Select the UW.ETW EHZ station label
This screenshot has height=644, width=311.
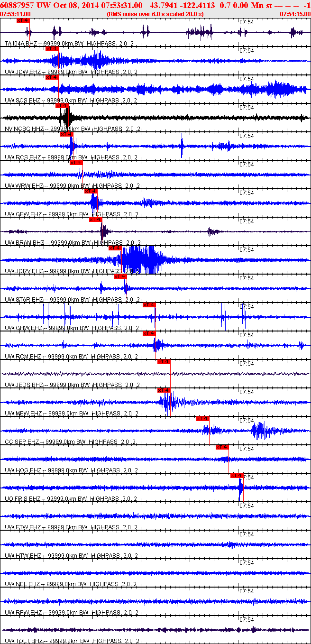coord(23,527)
